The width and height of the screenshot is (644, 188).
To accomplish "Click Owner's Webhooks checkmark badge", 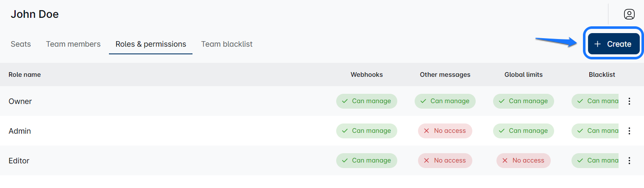I will pos(366,101).
